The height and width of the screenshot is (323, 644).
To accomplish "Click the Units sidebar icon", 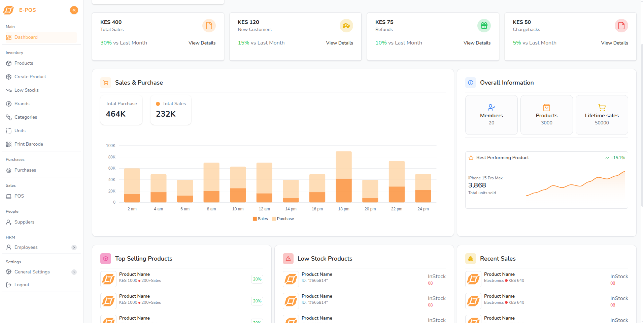I will click(9, 131).
